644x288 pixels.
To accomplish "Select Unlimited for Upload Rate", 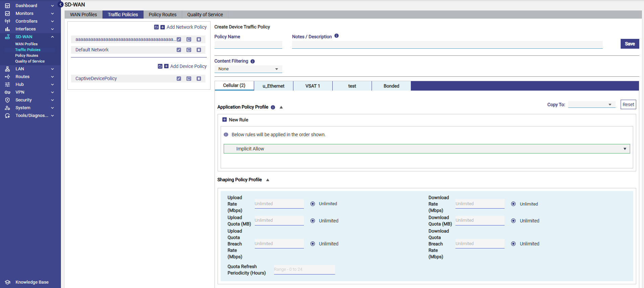I will point(313,204).
